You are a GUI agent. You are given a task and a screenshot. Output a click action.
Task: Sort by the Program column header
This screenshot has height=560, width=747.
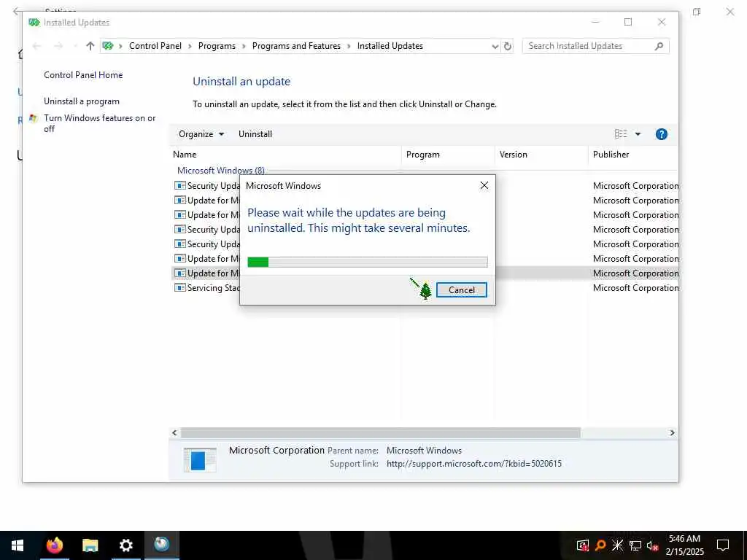pos(449,155)
